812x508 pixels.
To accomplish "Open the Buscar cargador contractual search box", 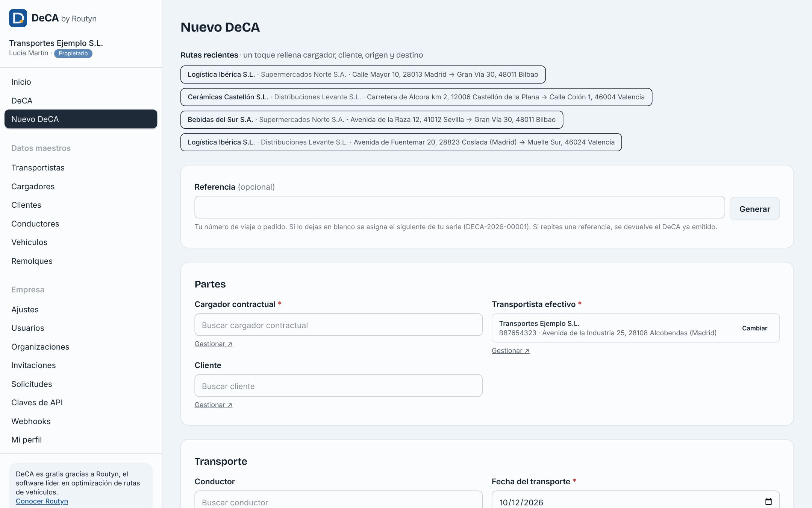I will pos(338,325).
